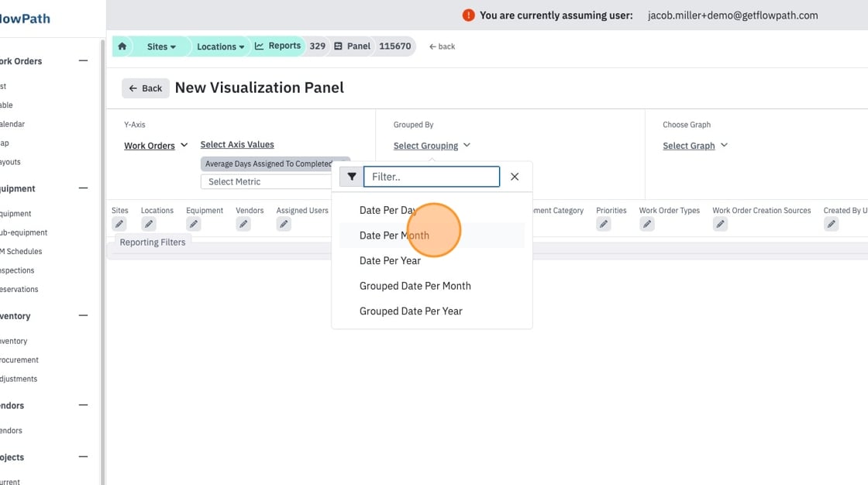This screenshot has width=868, height=485.
Task: Edit the Created By filter pencil icon
Action: pos(831,224)
